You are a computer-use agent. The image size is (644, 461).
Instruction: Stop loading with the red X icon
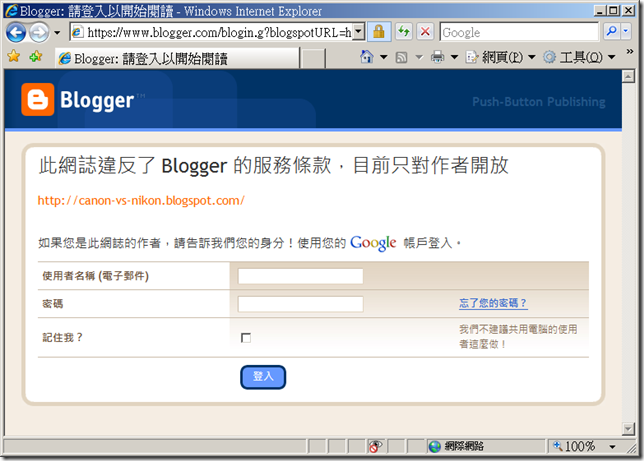pyautogui.click(x=426, y=32)
